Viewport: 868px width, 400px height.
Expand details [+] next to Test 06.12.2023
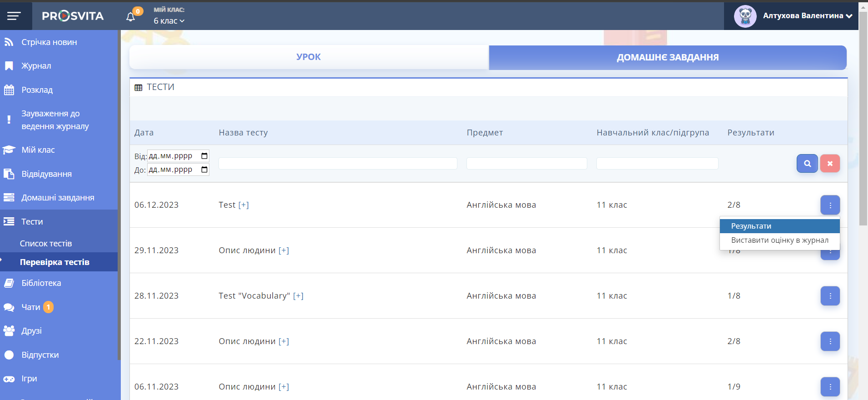[243, 205]
